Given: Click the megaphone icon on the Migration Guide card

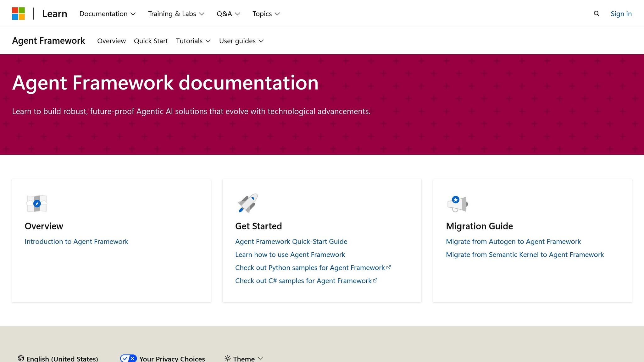Looking at the screenshot, I should coord(458,203).
